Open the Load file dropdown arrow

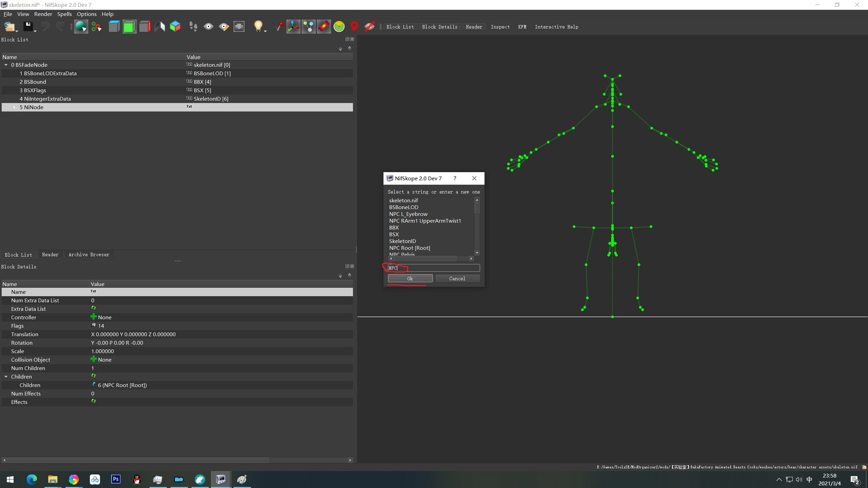[17, 31]
